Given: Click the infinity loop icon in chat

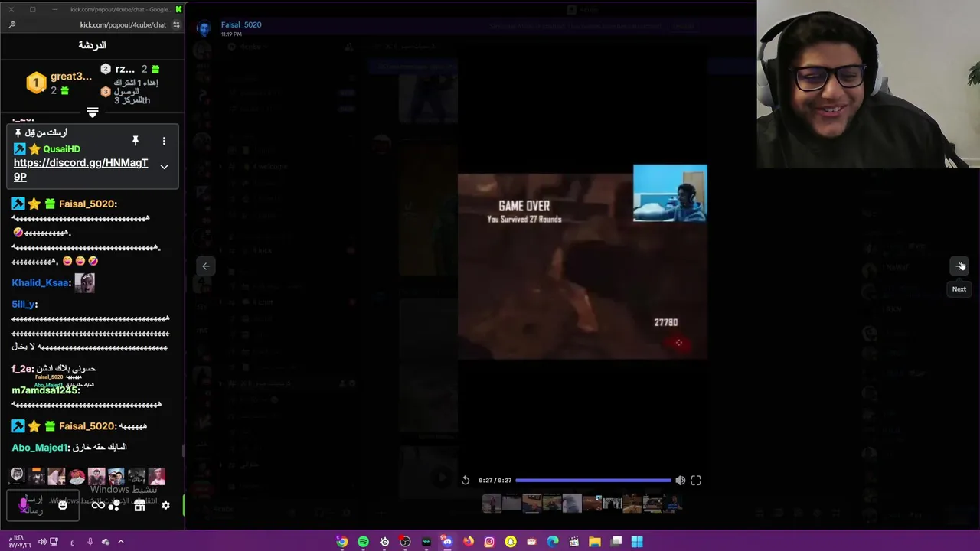Looking at the screenshot, I should pos(98,505).
